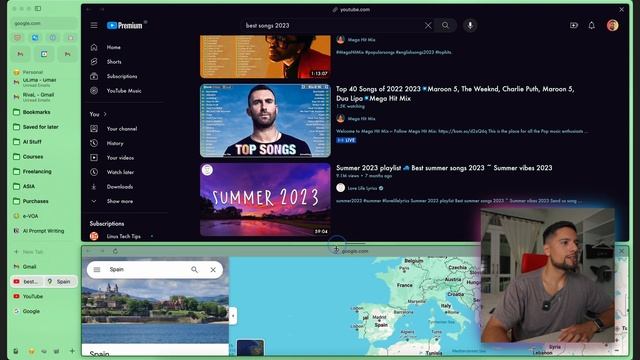Screen dimensions: 640x360
Task: Open Love Life Lyrics channel
Action: (x=362, y=188)
